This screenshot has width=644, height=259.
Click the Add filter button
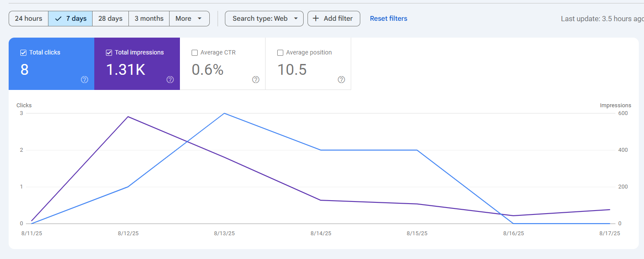tap(334, 19)
